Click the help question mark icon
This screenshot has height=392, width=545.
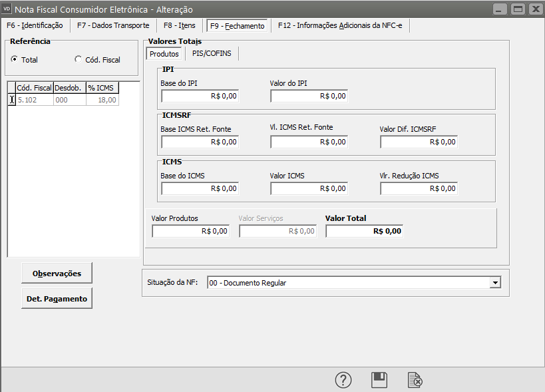coord(343,380)
